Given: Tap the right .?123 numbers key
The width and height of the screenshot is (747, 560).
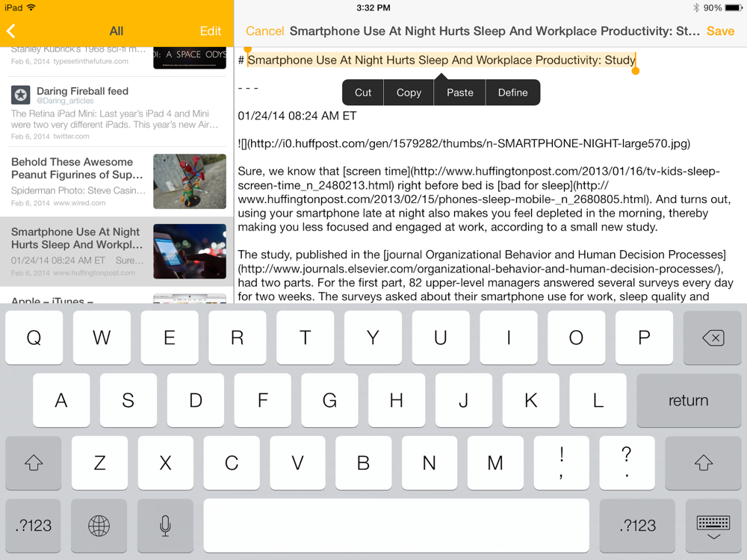Looking at the screenshot, I should 637,526.
